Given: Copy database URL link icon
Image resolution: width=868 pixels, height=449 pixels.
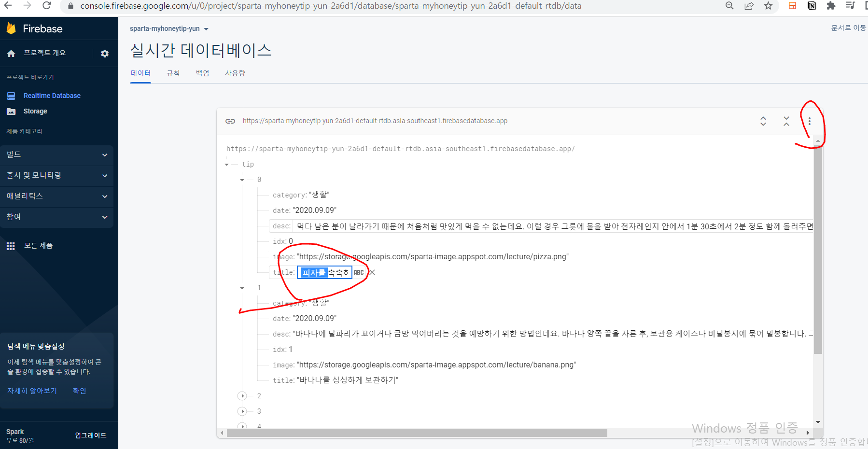Looking at the screenshot, I should tap(230, 121).
